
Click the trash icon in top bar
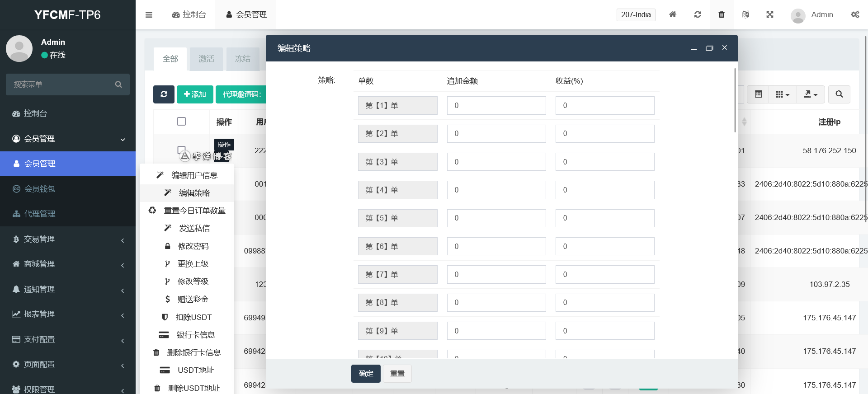point(722,14)
